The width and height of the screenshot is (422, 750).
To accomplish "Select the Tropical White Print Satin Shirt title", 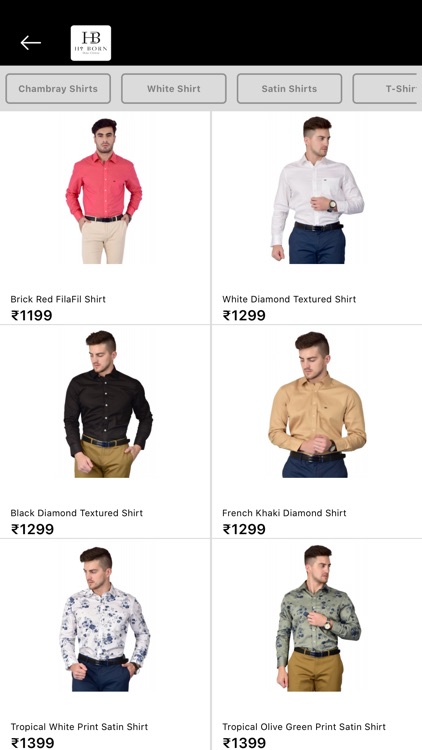I will 79,727.
